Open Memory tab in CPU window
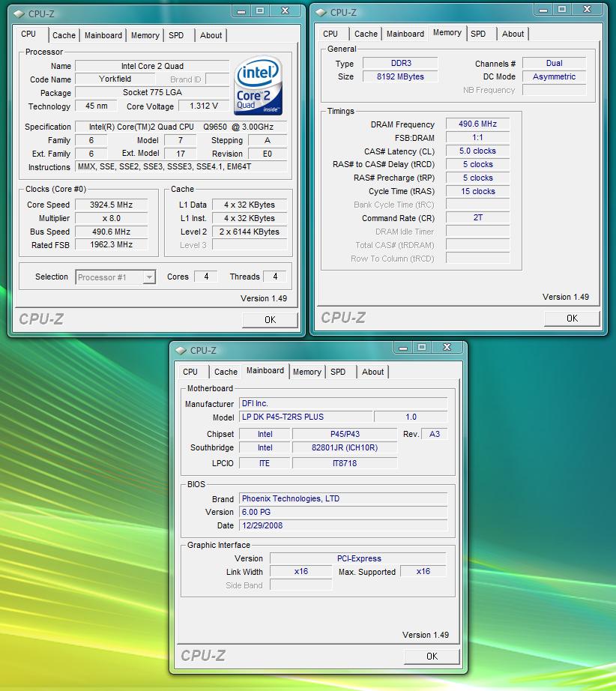 (145, 35)
